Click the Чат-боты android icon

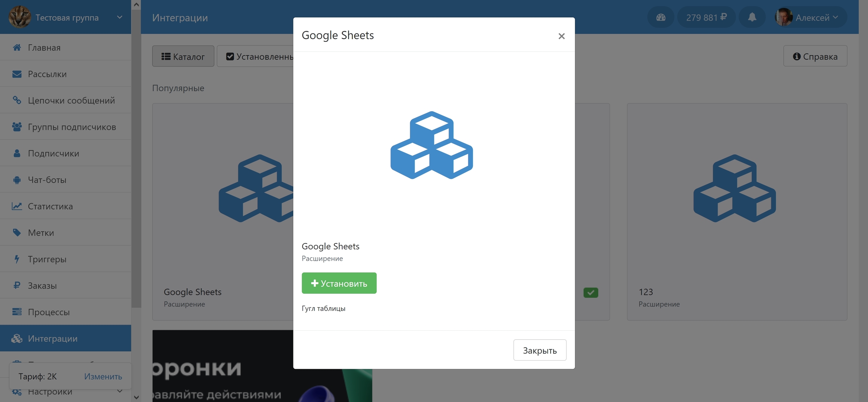tap(17, 180)
